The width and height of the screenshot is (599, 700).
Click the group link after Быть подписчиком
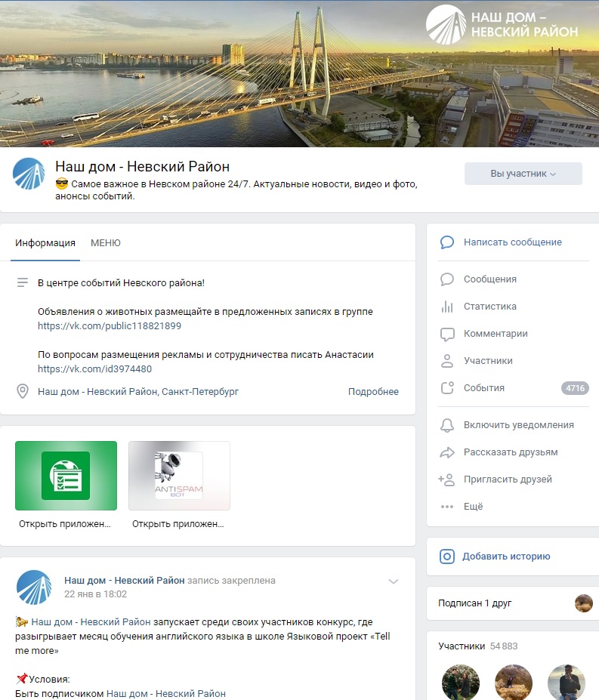click(x=165, y=694)
